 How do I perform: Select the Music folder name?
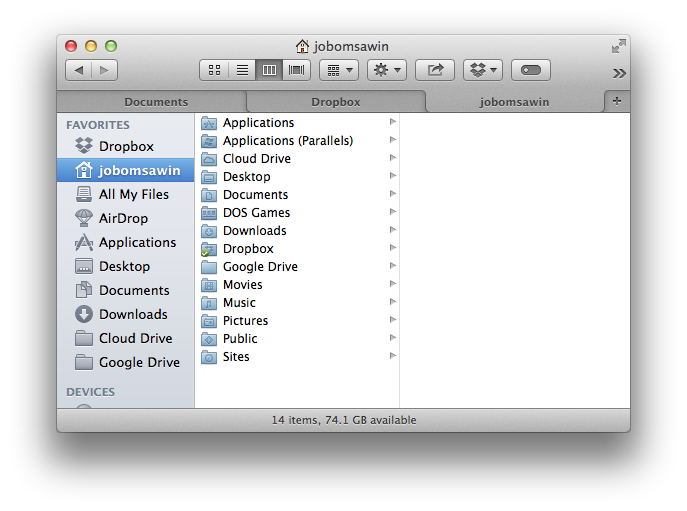click(x=239, y=303)
